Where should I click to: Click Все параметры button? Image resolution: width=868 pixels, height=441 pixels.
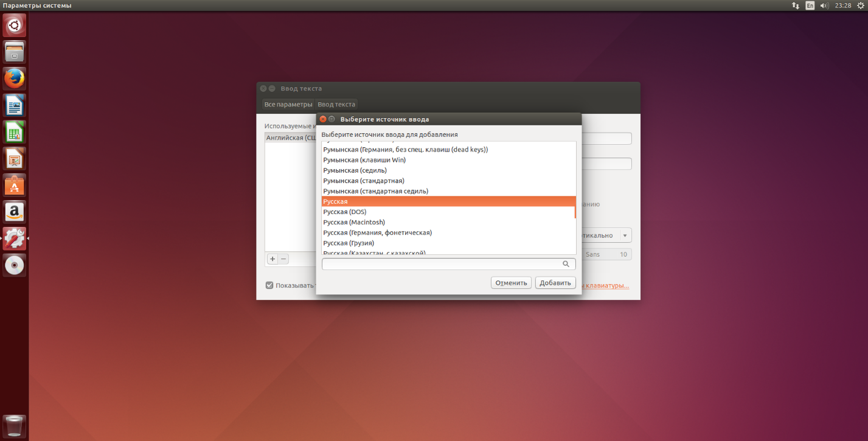(x=288, y=105)
